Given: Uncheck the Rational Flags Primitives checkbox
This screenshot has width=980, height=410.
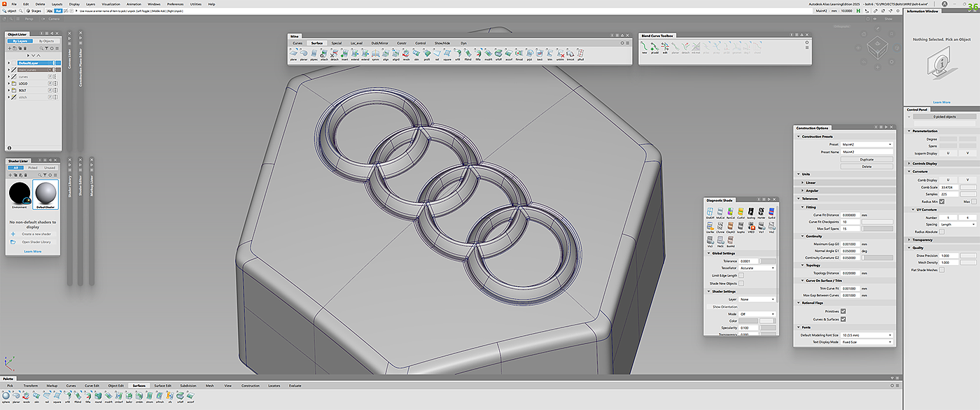Looking at the screenshot, I should coord(843,311).
